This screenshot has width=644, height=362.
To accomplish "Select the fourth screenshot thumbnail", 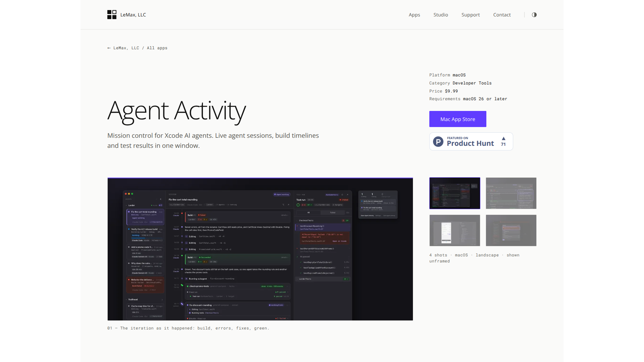I will pos(511,230).
